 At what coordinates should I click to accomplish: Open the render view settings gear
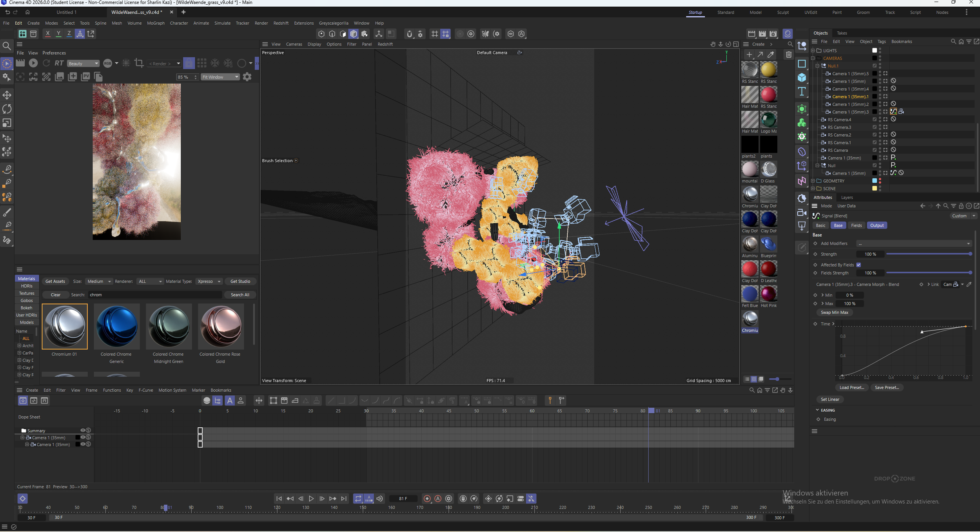pos(247,77)
